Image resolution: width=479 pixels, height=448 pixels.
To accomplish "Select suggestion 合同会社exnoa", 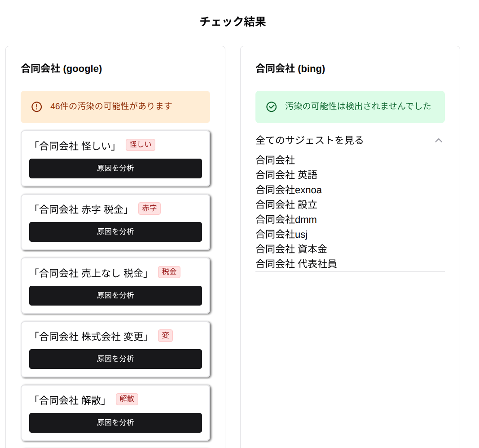I will 288,190.
